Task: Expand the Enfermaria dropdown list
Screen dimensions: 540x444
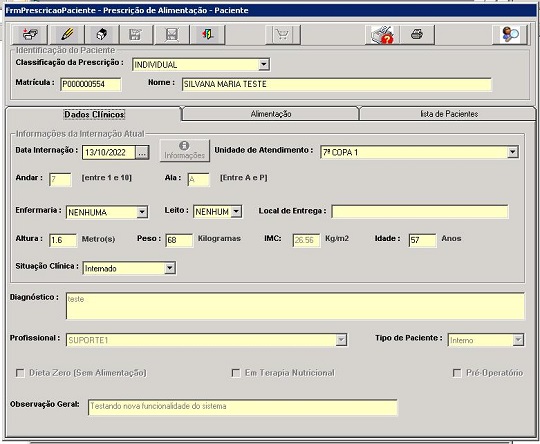Action: tap(142, 212)
